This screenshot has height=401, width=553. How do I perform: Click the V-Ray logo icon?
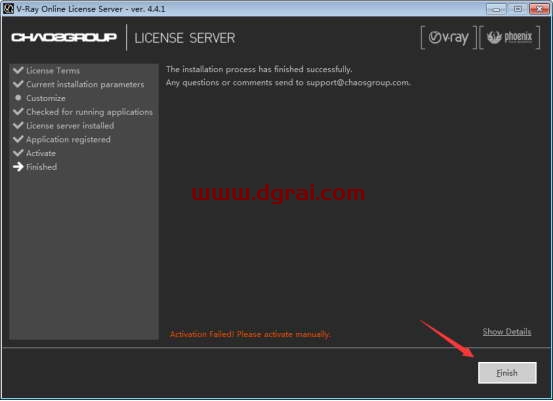click(448, 37)
